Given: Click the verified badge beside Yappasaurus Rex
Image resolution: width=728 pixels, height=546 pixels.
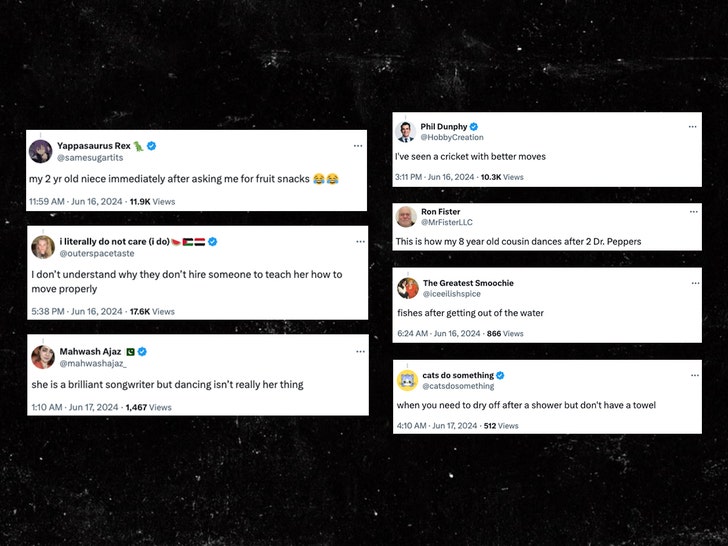Looking at the screenshot, I should coord(152,146).
